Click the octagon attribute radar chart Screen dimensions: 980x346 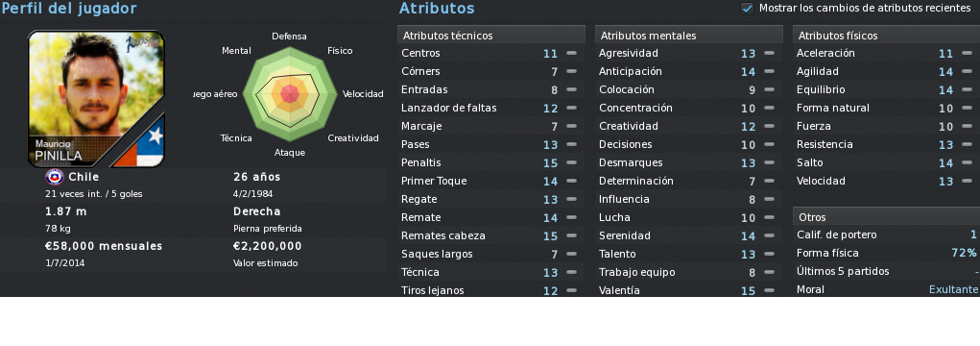coord(289,94)
